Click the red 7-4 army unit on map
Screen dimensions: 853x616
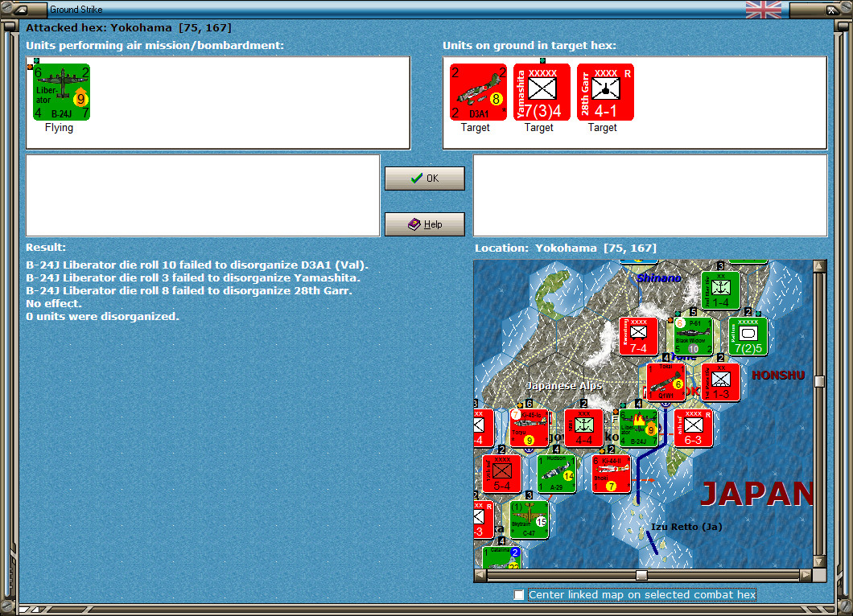point(638,336)
